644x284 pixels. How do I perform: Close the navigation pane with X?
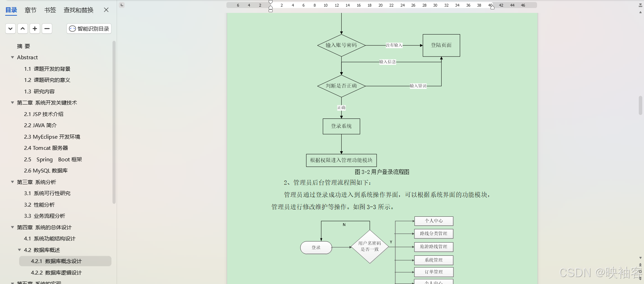(x=106, y=10)
